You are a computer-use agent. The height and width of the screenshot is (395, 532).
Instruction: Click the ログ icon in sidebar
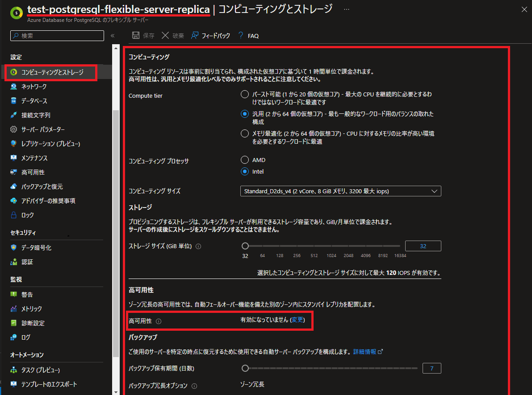[x=13, y=337]
